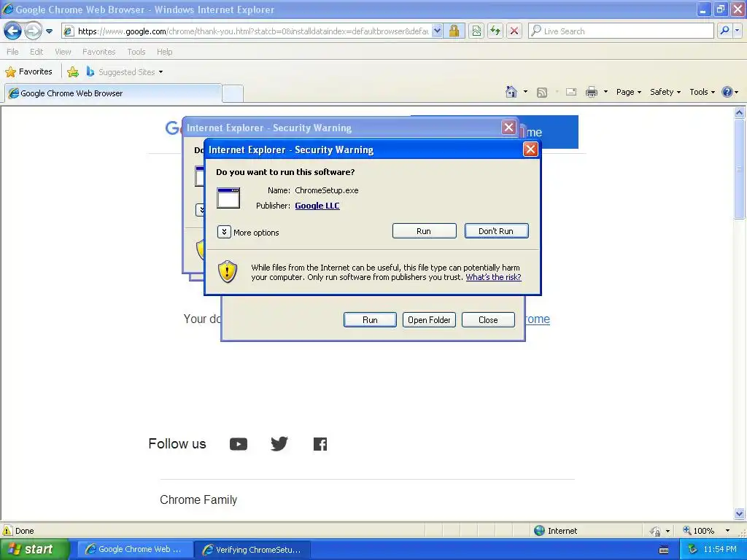Click Close in the download dialog
Image resolution: width=747 pixels, height=560 pixels.
coord(488,320)
